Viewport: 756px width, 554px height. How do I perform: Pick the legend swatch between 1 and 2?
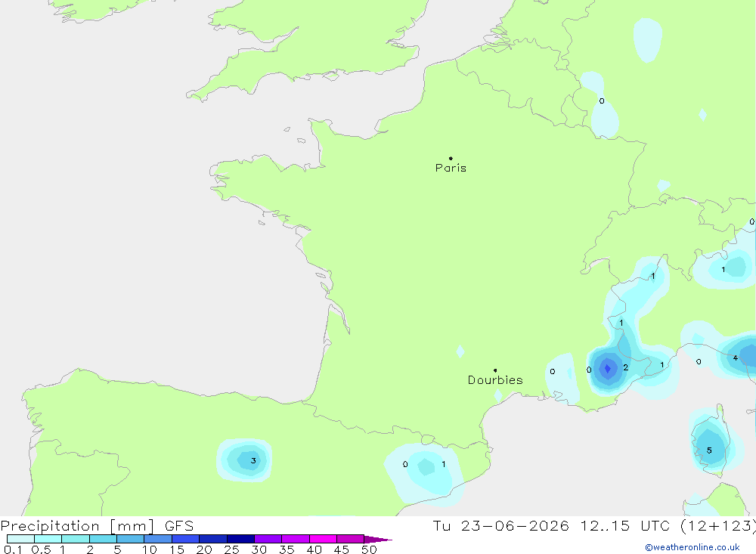click(76, 539)
